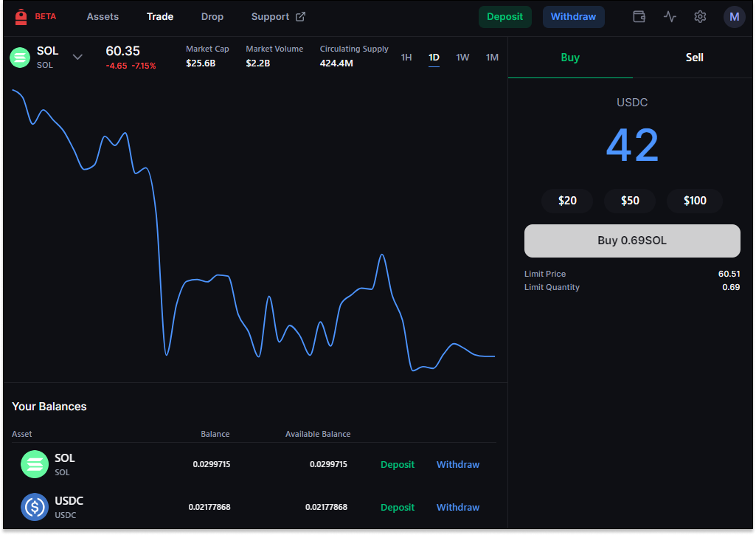Select the 1D chart timeframe

(x=434, y=58)
